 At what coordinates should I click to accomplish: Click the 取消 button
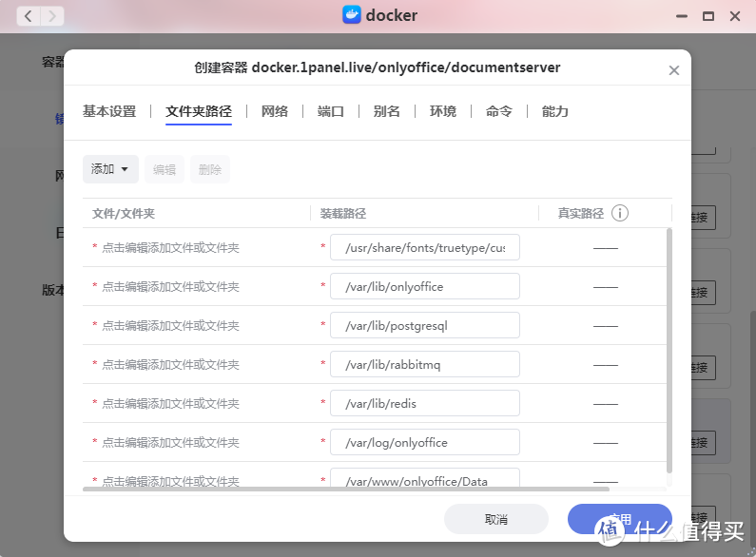point(496,519)
